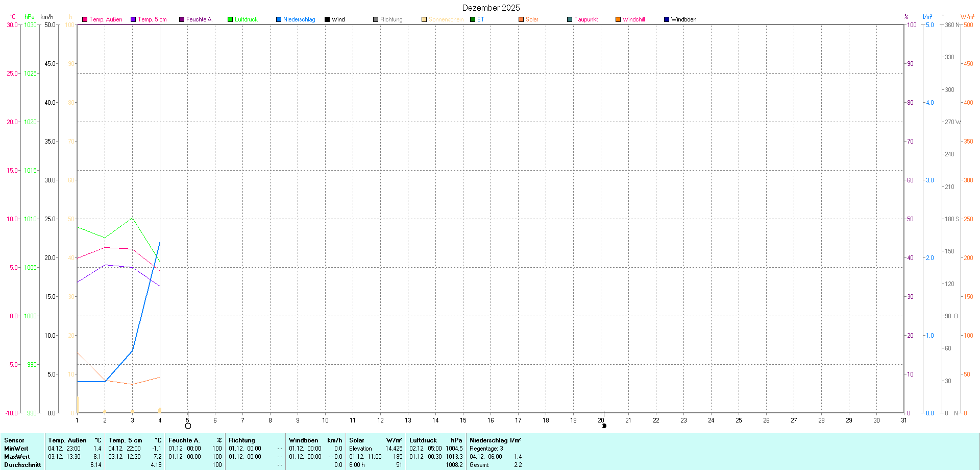Click the Niederschlag l/m² column header in table
This screenshot has height=470, width=980.
(x=495, y=440)
